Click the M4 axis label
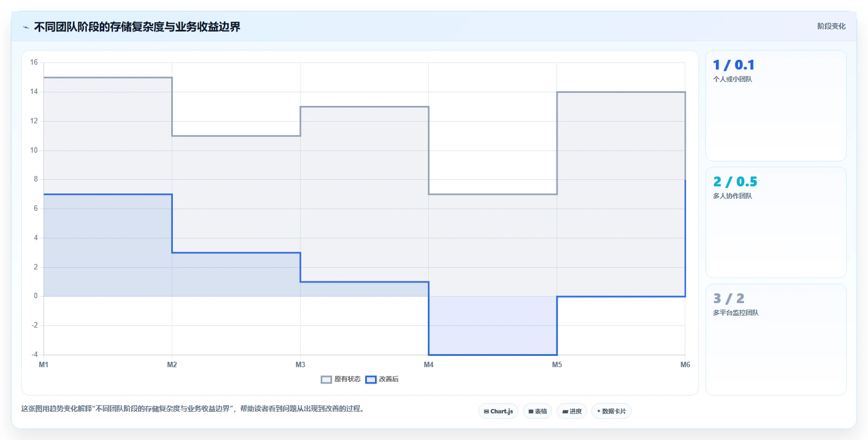 (x=428, y=365)
